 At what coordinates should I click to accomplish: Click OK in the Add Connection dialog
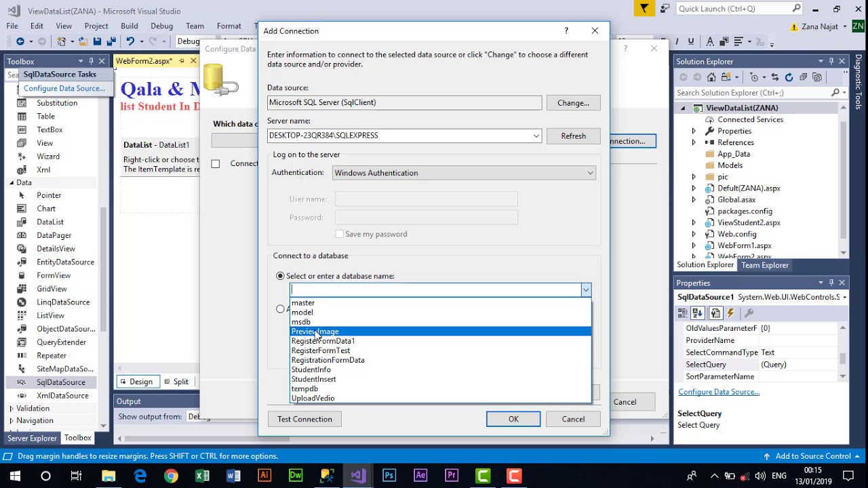(x=513, y=419)
